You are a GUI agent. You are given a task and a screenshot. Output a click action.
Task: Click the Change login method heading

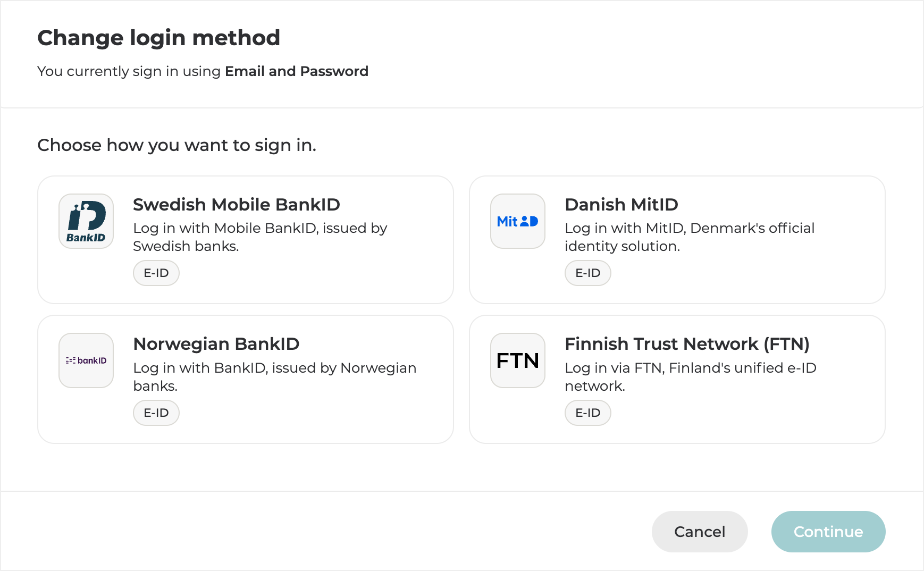[158, 38]
